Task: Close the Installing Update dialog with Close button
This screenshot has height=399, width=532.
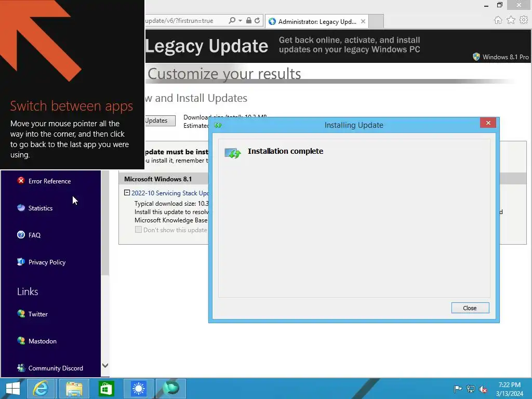Action: [x=470, y=308]
